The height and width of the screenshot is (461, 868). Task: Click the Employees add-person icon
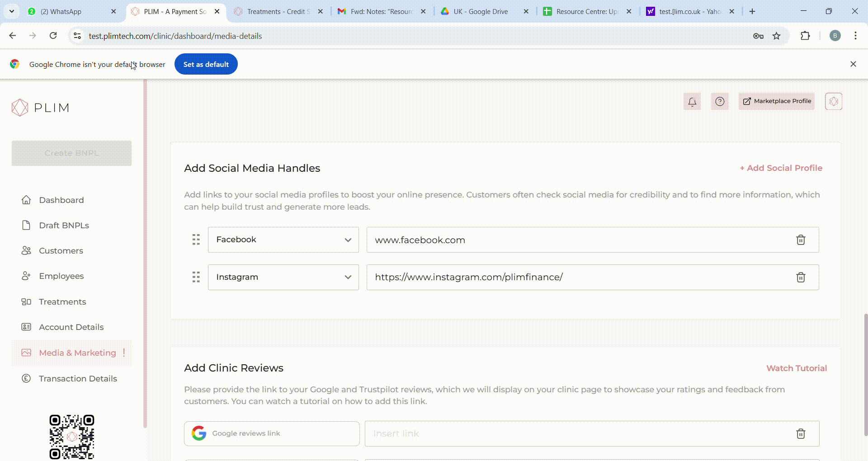[x=26, y=276]
